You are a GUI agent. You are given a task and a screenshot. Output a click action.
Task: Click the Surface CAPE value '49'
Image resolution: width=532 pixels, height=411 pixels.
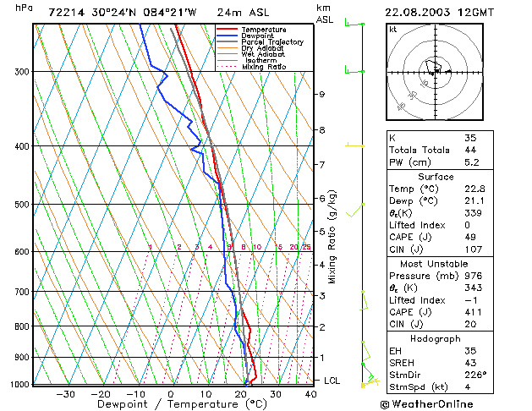(470, 237)
